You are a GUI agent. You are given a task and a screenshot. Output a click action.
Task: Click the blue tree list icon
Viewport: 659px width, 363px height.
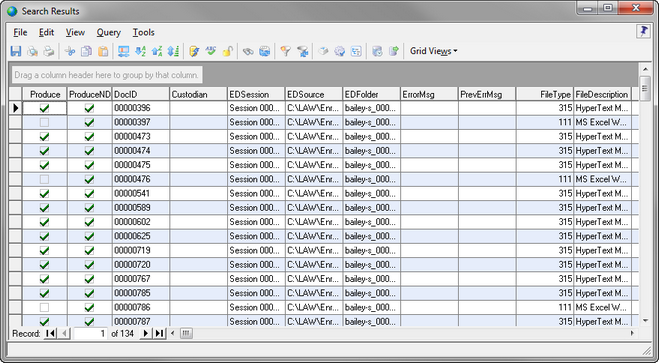pos(356,51)
